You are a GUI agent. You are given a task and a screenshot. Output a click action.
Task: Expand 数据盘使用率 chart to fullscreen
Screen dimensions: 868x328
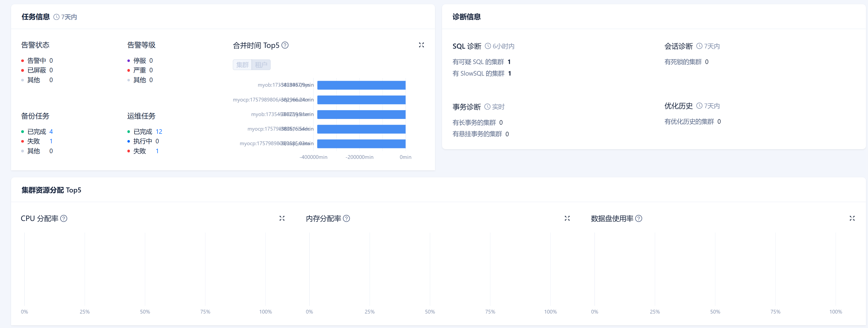[x=852, y=218]
